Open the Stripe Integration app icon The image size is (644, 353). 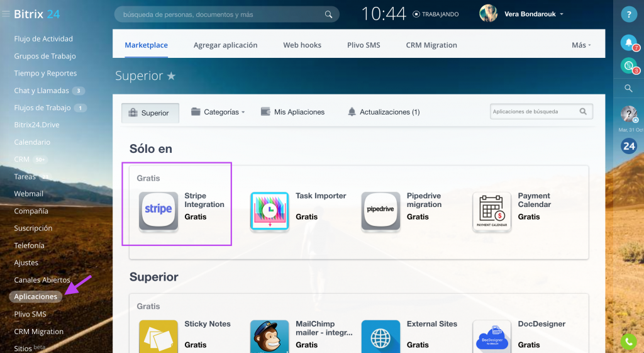tap(158, 211)
